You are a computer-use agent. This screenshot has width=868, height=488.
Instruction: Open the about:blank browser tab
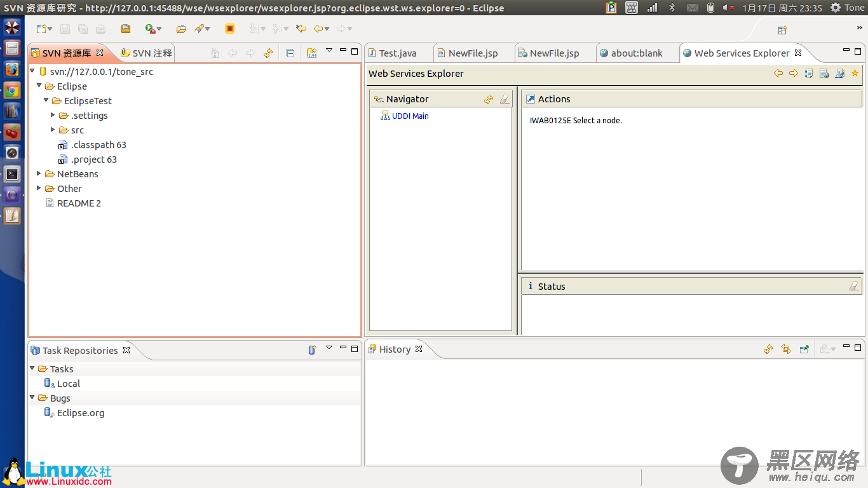pyautogui.click(x=637, y=53)
